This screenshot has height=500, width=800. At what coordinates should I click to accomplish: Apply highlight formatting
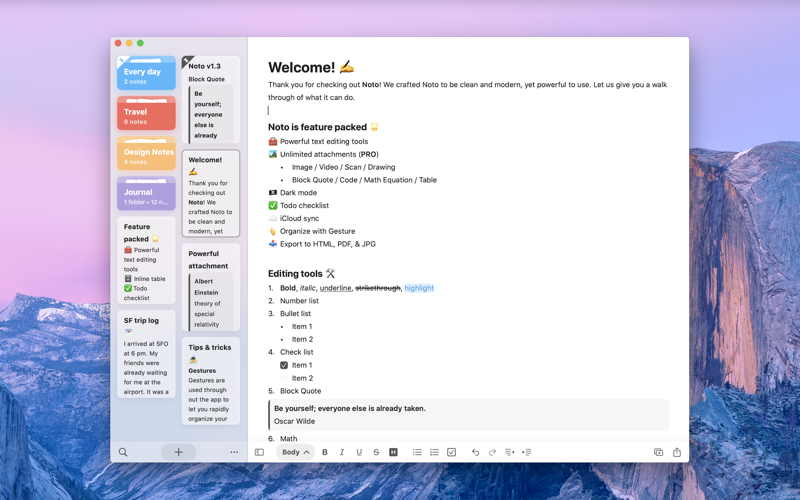[x=393, y=452]
